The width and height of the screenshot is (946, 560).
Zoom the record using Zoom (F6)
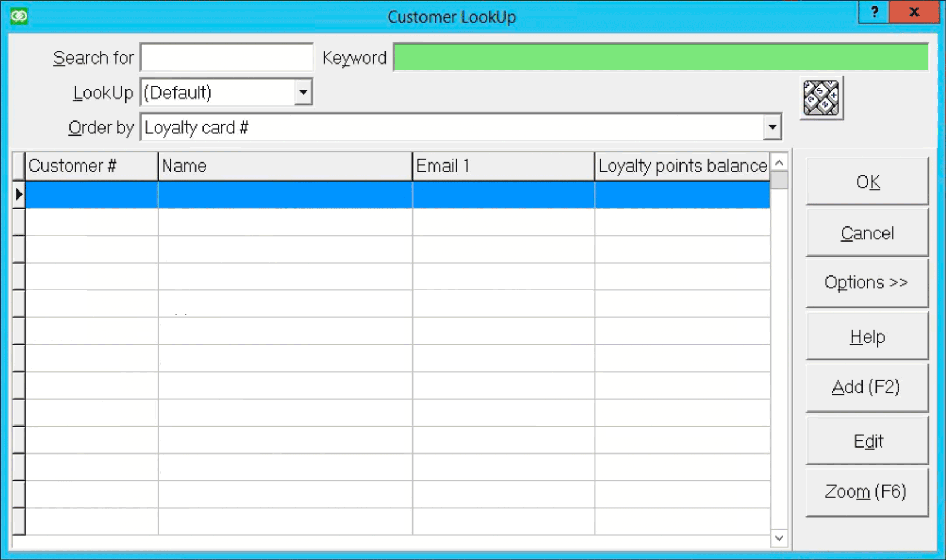coord(866,491)
